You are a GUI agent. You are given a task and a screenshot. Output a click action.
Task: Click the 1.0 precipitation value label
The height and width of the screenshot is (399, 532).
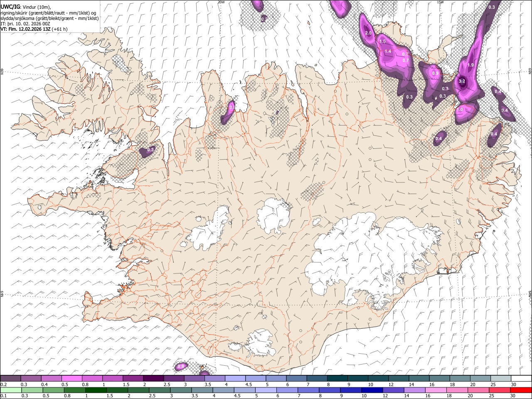point(460,110)
